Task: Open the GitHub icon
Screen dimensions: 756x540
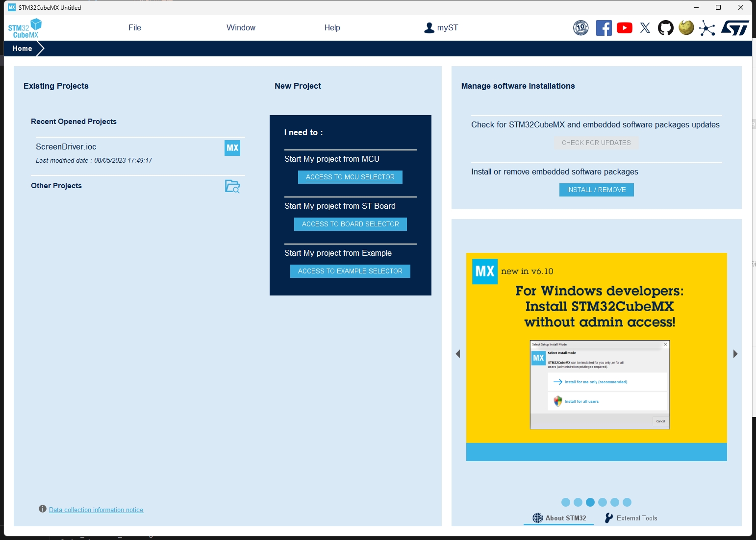Action: point(665,28)
